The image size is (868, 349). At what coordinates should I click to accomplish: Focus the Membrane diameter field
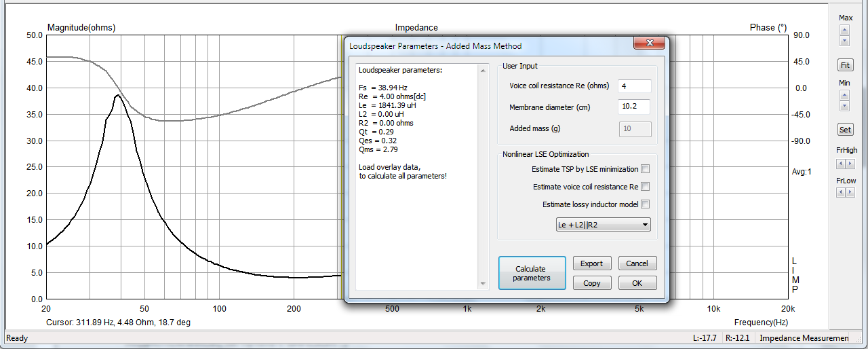pyautogui.click(x=635, y=107)
